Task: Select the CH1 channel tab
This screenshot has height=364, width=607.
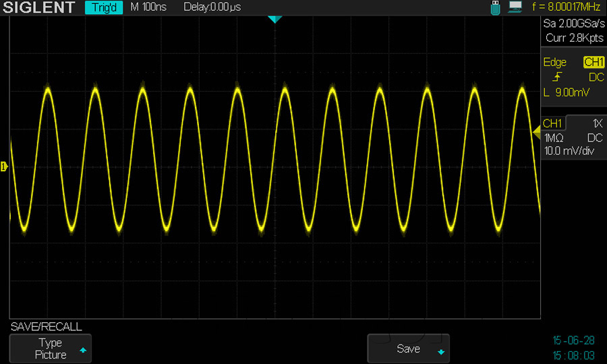Action: 552,123
